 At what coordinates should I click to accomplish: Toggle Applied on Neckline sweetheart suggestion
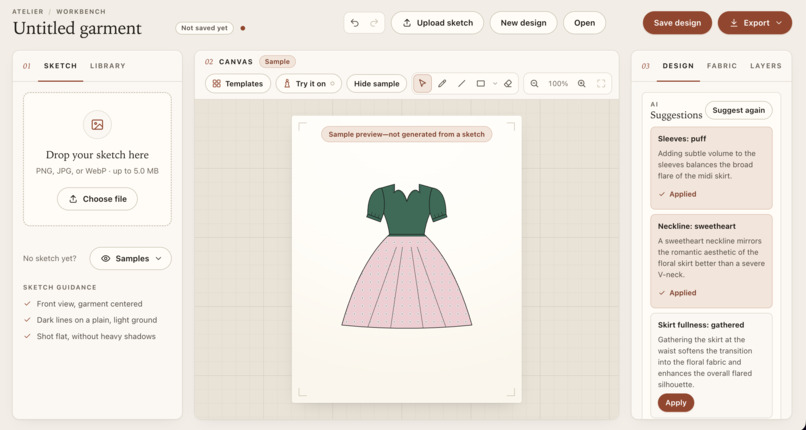pos(677,293)
